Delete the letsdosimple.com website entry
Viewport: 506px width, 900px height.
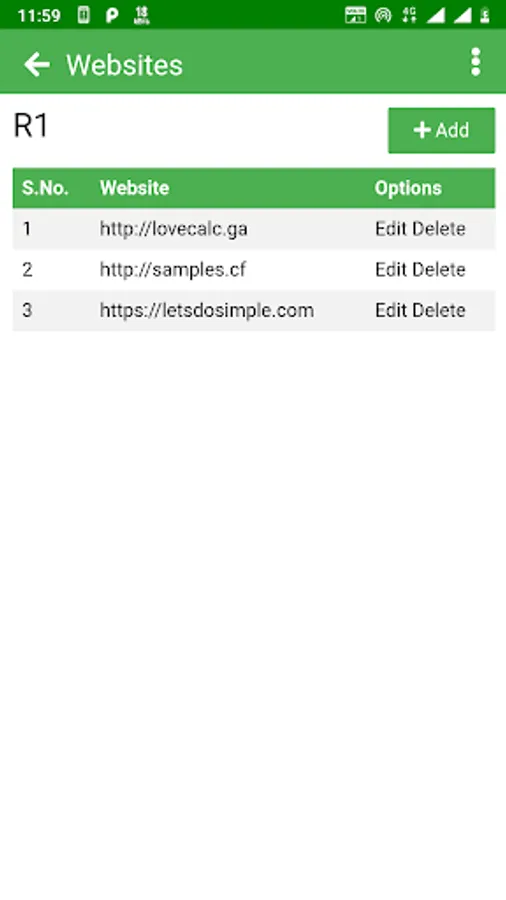tap(439, 311)
